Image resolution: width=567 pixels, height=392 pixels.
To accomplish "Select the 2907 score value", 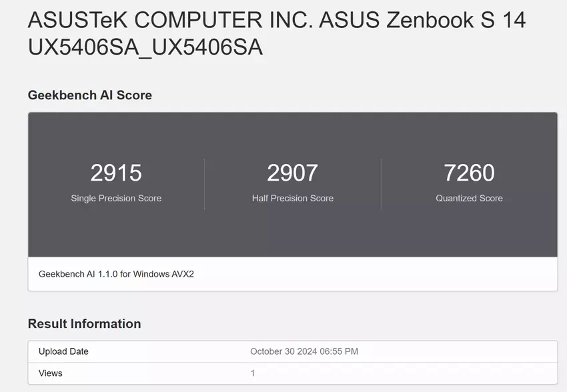I will click(x=292, y=173).
